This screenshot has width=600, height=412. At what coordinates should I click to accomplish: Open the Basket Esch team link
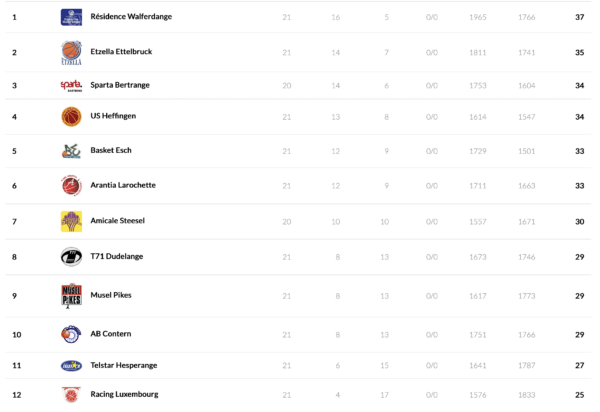pyautogui.click(x=111, y=151)
